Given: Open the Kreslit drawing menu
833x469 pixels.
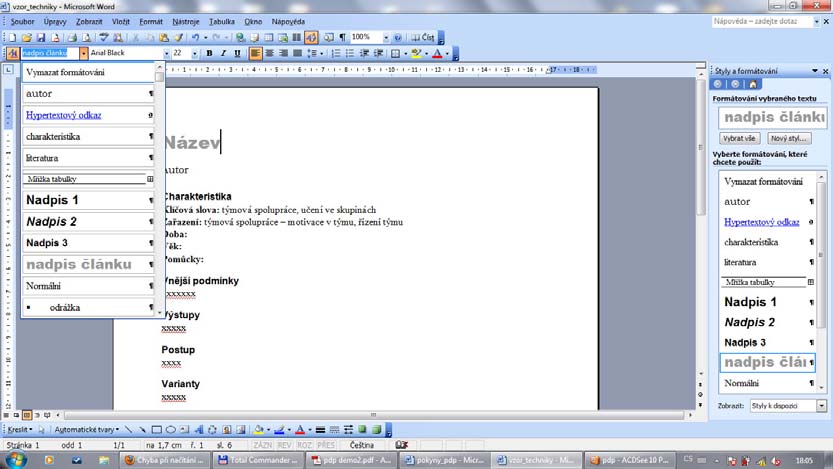Looking at the screenshot, I should click(x=20, y=429).
